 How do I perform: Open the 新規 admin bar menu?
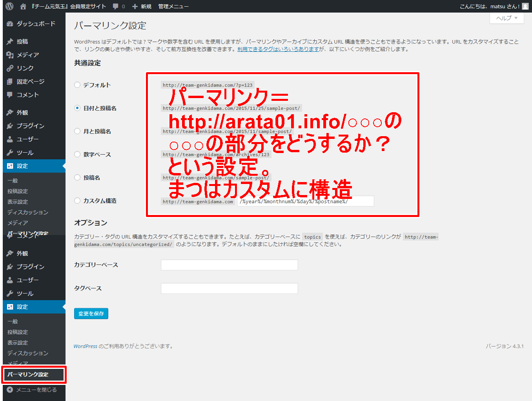coord(142,6)
